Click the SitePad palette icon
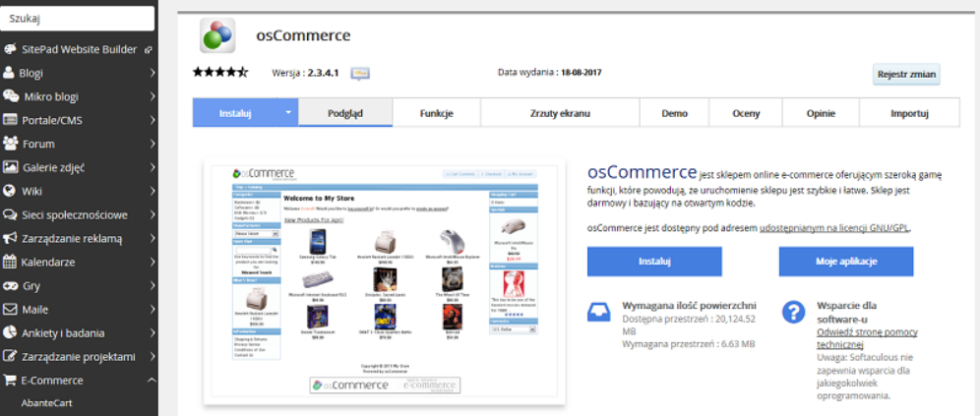 (10, 49)
